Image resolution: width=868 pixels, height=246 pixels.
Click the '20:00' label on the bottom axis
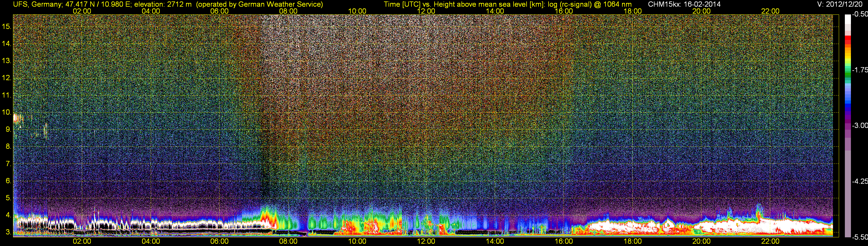point(702,241)
